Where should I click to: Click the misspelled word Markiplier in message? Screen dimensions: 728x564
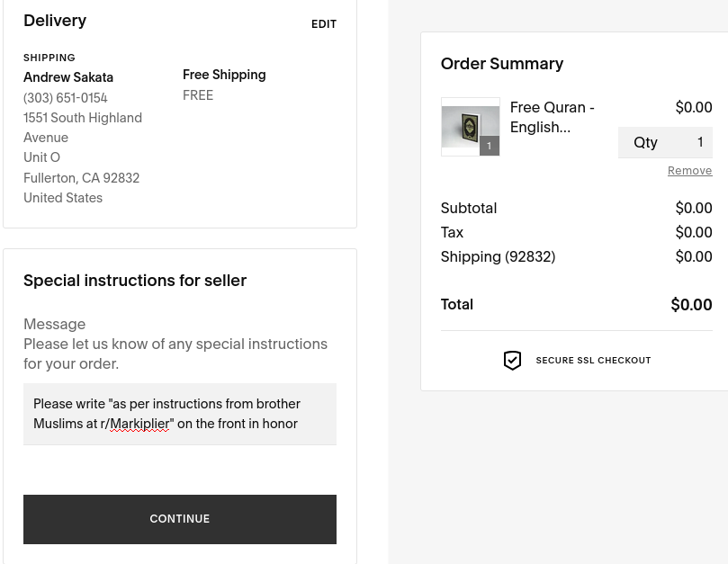(139, 424)
